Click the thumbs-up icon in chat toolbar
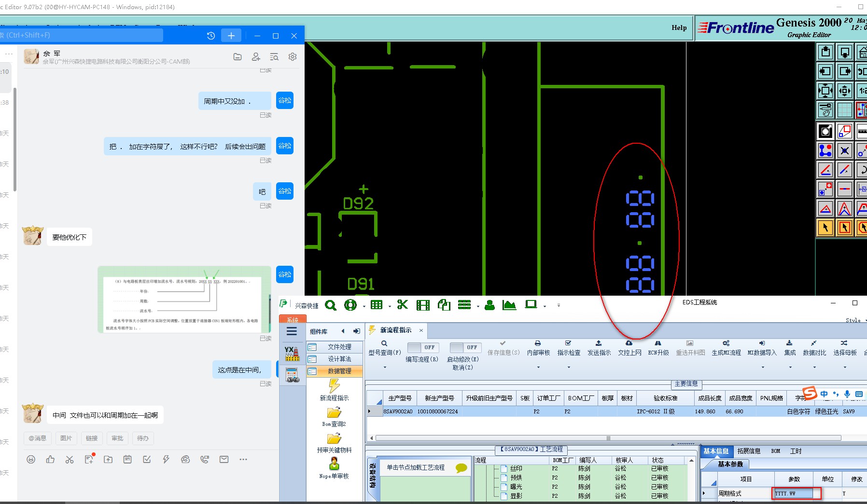867x504 pixels. coord(50,460)
